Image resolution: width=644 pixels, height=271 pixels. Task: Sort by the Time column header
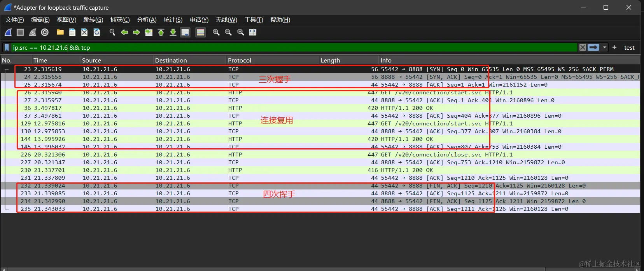coord(56,60)
